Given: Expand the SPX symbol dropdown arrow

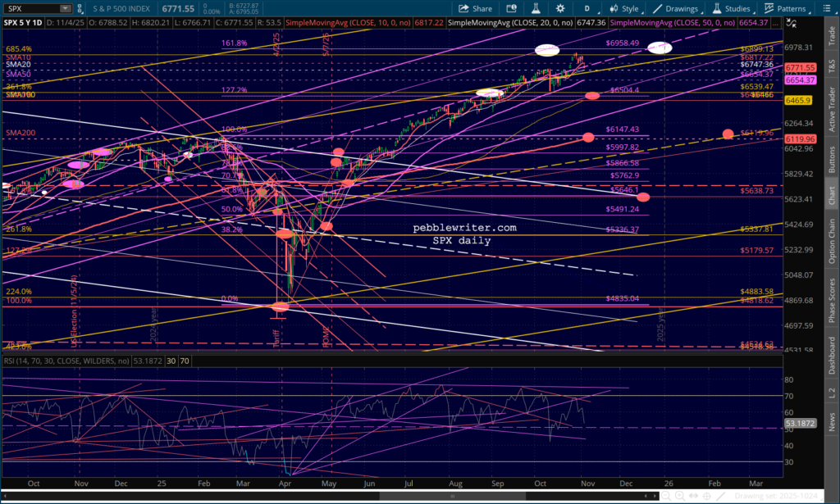Looking at the screenshot, I should coord(66,8).
